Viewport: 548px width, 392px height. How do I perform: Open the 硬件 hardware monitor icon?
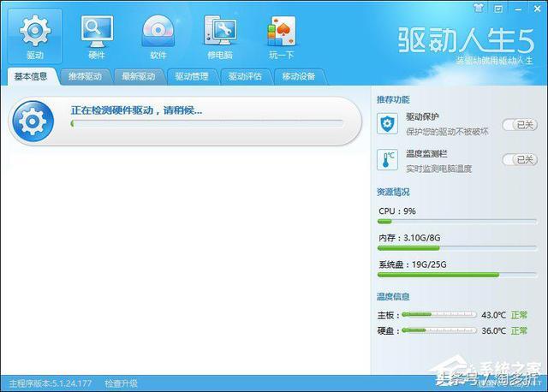[x=97, y=36]
